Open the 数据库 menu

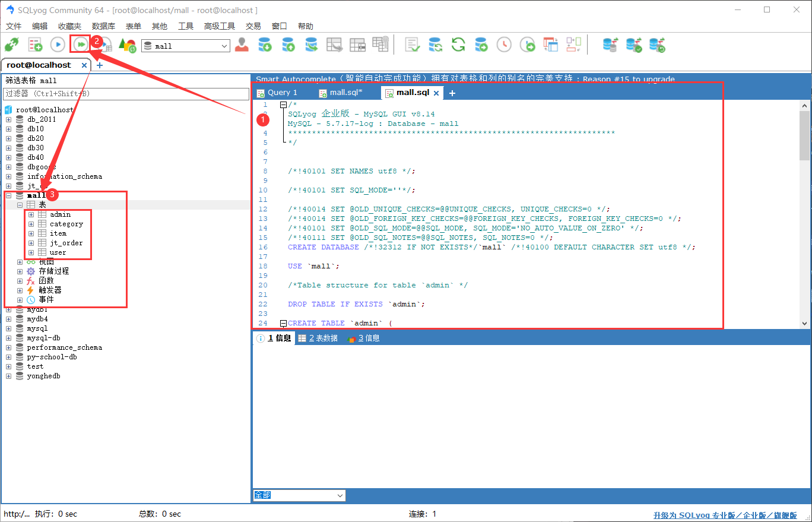point(103,26)
